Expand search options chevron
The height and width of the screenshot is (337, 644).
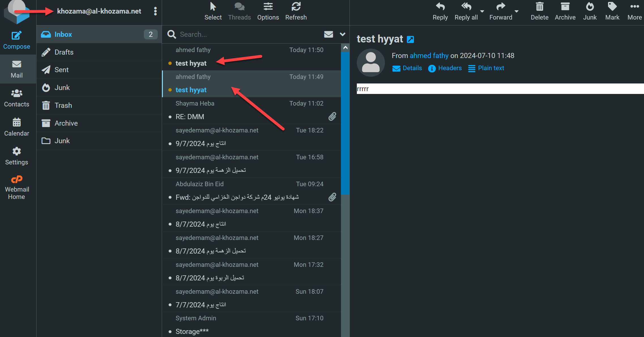pyautogui.click(x=343, y=34)
